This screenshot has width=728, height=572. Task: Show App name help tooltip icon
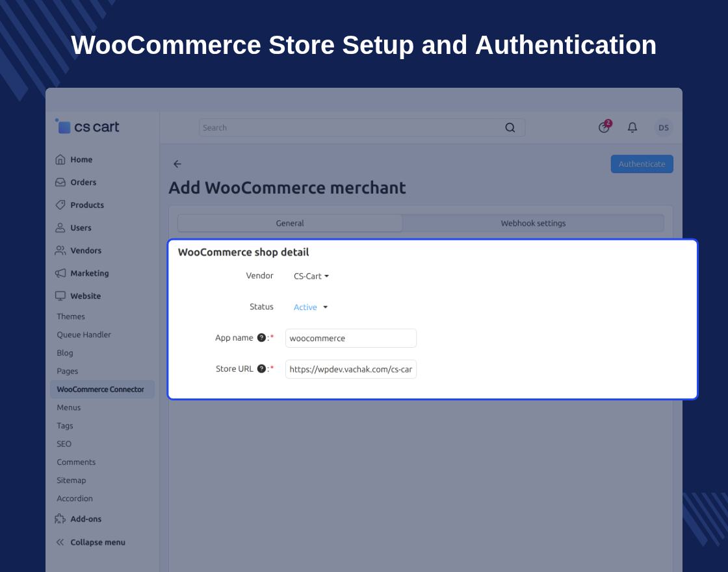coord(261,337)
